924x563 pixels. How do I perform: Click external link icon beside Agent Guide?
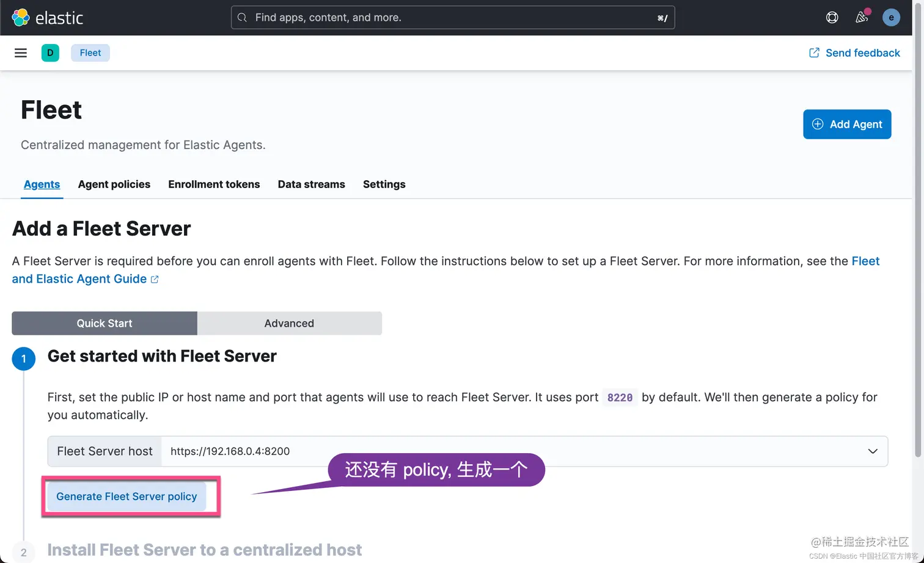(x=155, y=280)
